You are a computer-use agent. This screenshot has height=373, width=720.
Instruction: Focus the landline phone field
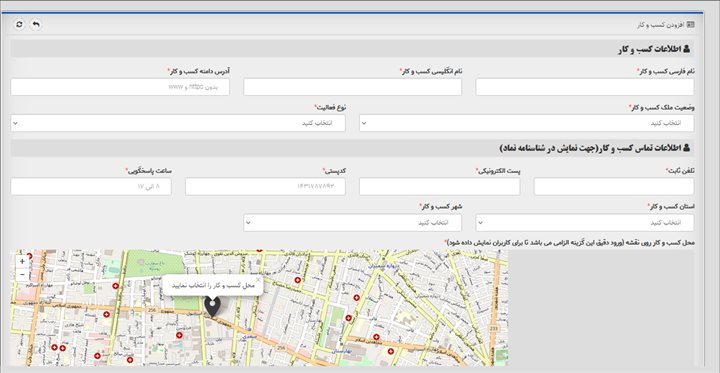614,186
